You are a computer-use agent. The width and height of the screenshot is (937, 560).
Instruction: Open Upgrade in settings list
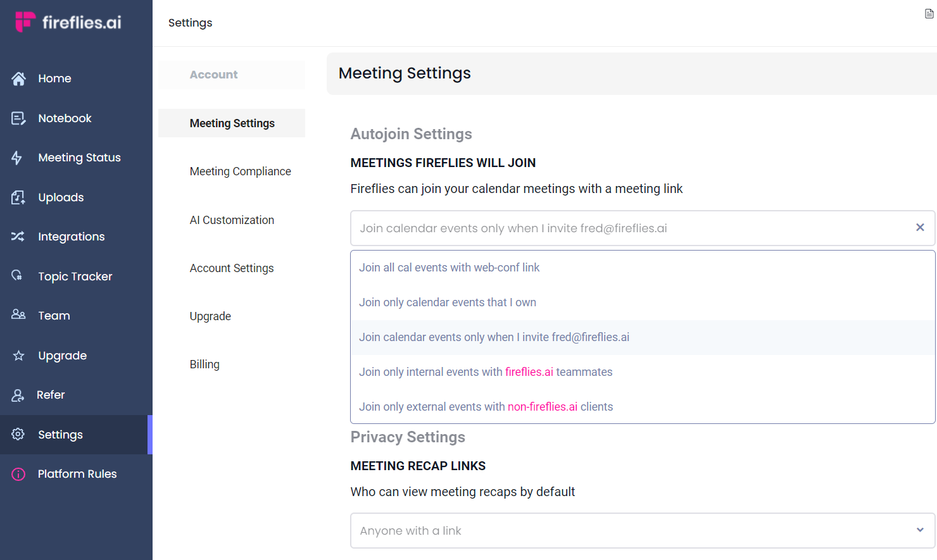[x=210, y=316]
